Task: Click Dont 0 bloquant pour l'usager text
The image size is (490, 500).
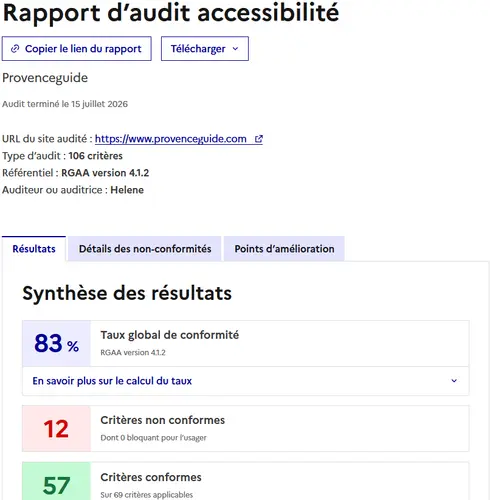Action: [x=154, y=438]
